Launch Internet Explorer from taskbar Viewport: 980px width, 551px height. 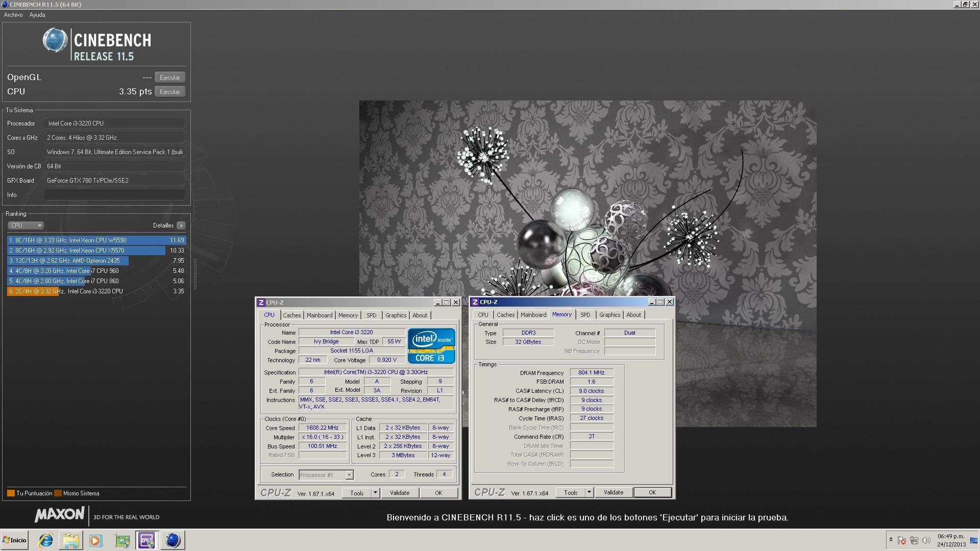tap(46, 540)
